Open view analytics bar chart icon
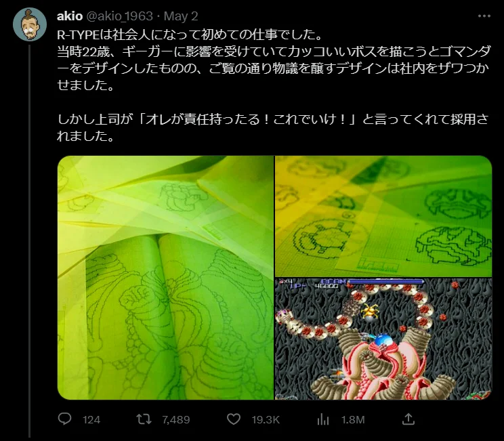Image resolution: width=504 pixels, height=441 pixels. point(323,419)
